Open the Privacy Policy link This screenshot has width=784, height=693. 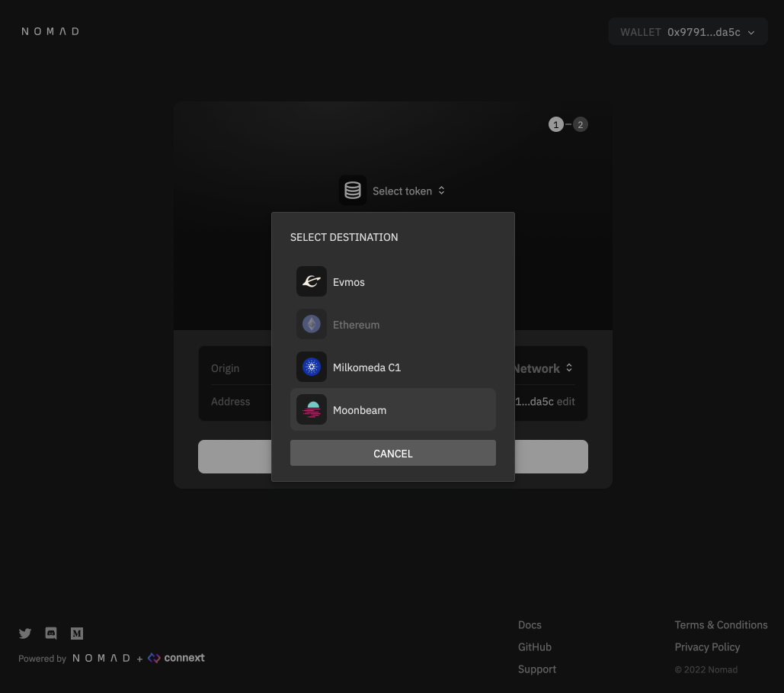707,647
